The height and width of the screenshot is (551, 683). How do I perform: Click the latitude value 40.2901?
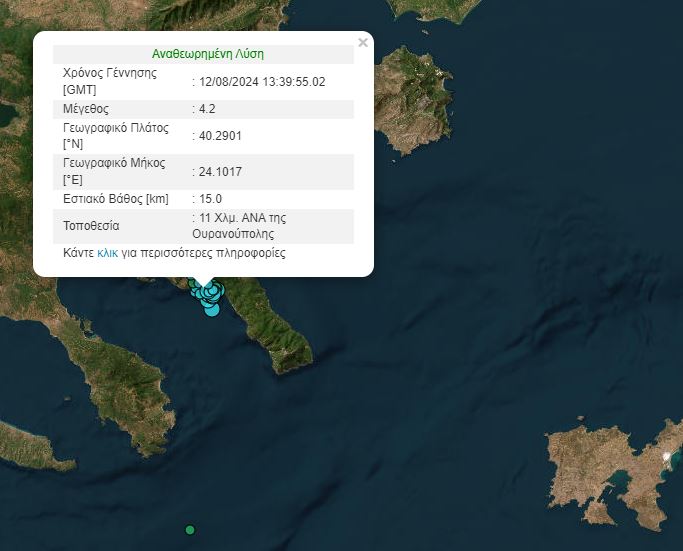click(x=220, y=136)
